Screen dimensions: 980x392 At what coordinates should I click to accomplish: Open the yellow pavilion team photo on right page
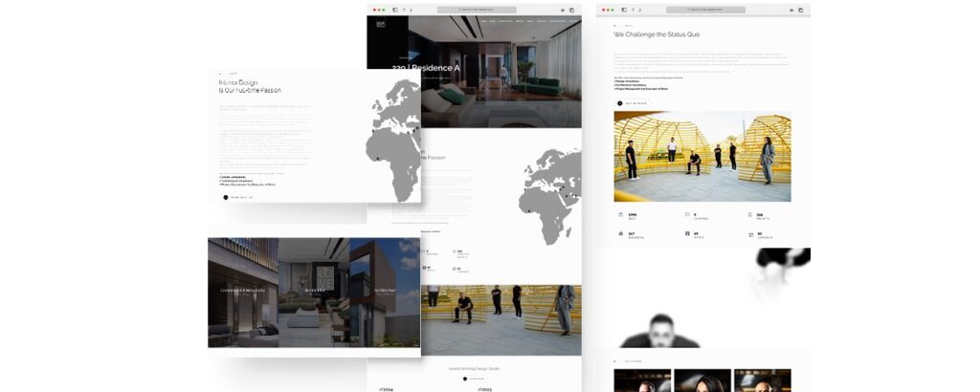702,157
